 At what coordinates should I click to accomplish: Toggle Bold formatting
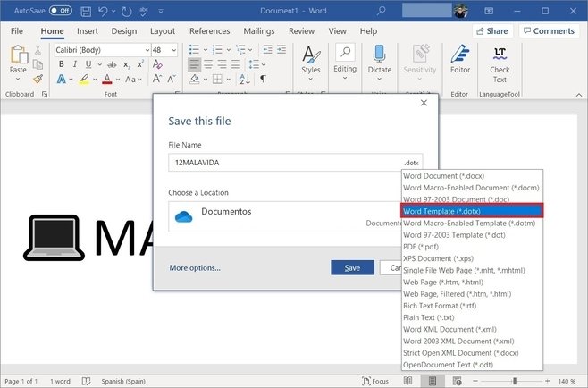pos(62,64)
